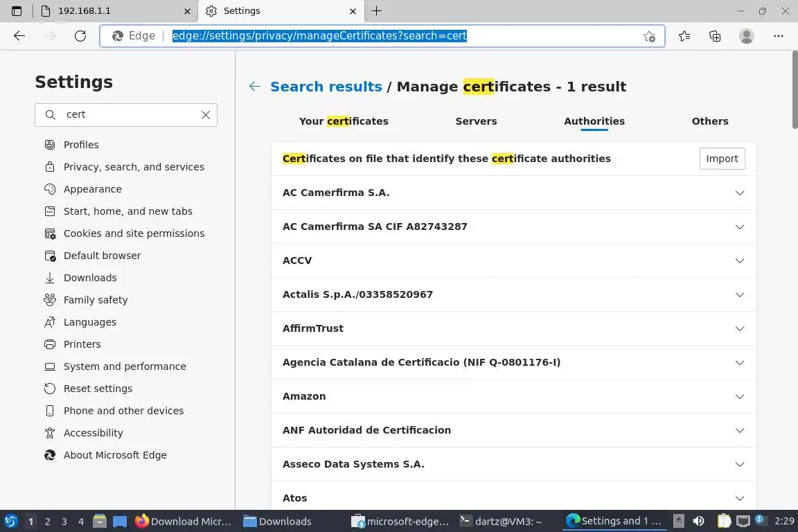Go back to Search results with arrow

click(x=254, y=87)
